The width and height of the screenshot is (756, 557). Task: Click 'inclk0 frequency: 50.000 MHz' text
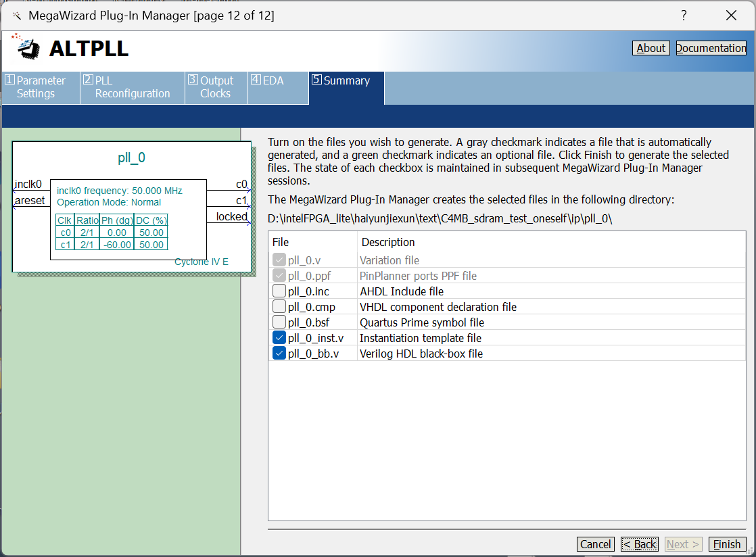(120, 191)
